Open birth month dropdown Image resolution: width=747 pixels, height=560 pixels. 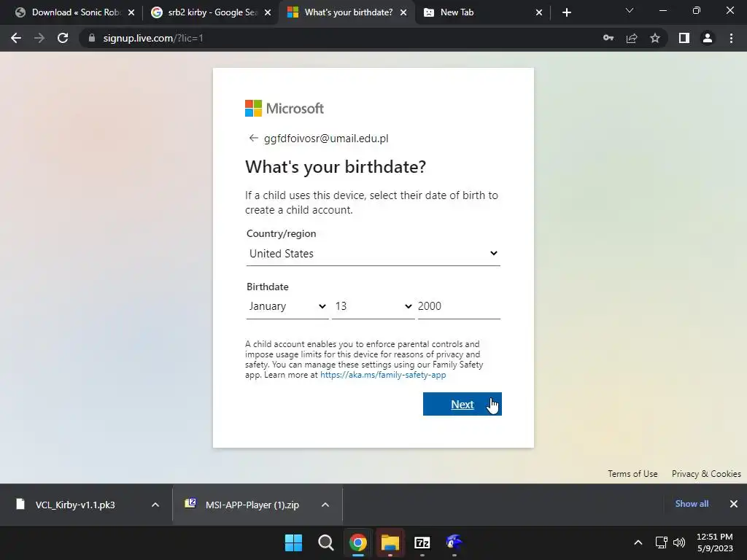pos(287,306)
